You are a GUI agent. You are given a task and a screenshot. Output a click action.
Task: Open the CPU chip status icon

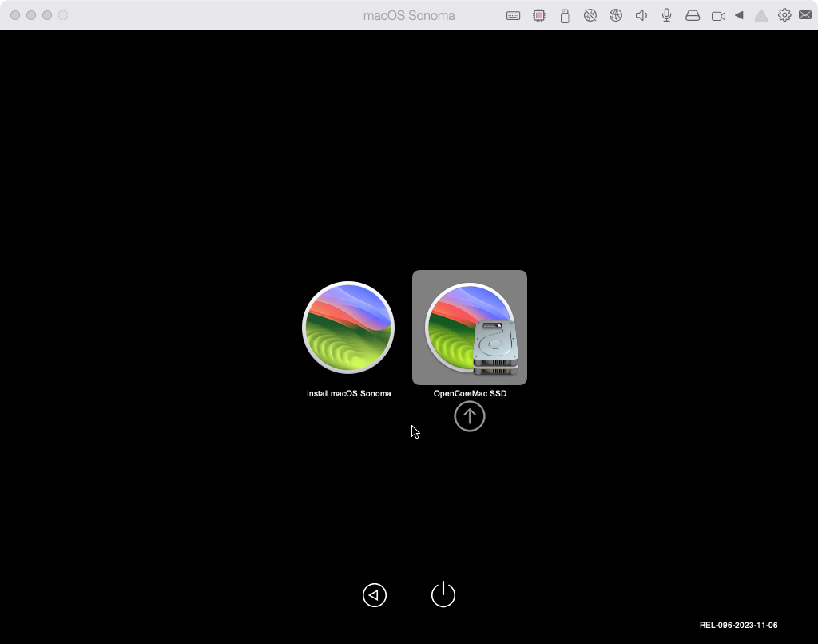click(x=539, y=15)
